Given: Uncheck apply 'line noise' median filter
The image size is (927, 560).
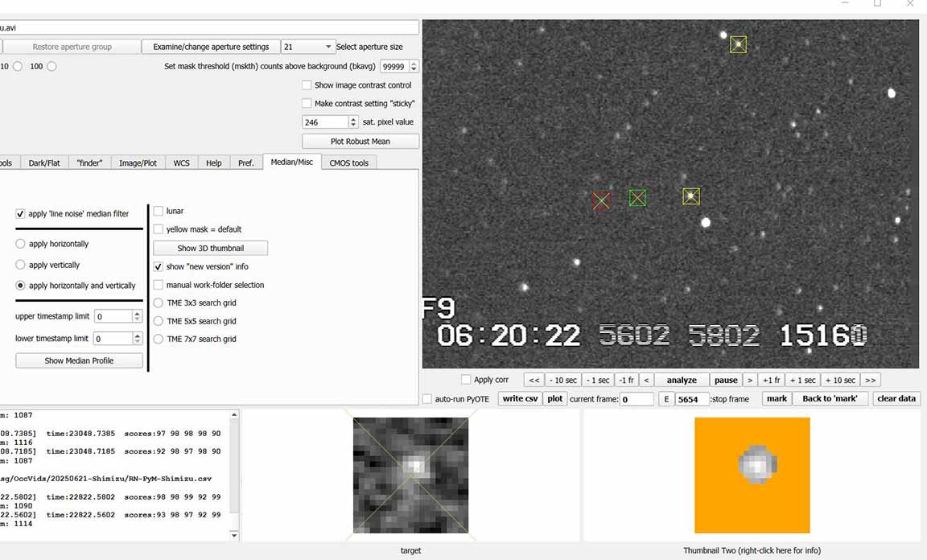Looking at the screenshot, I should [21, 214].
